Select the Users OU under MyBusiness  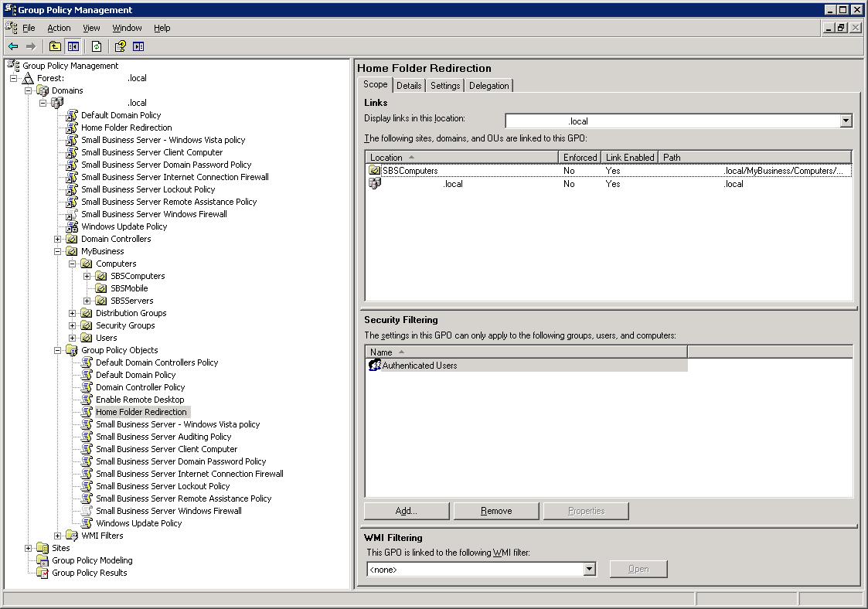tap(107, 338)
